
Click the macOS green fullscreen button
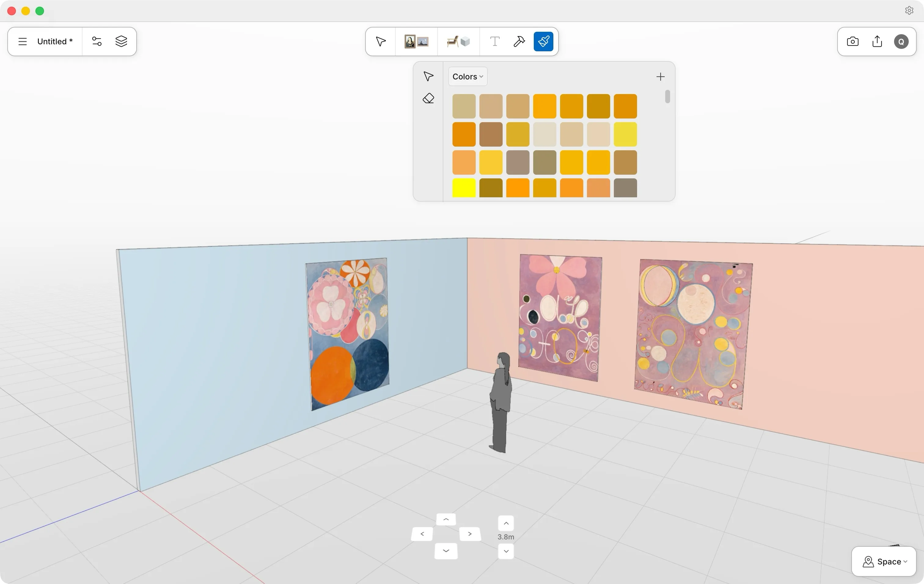tap(40, 11)
